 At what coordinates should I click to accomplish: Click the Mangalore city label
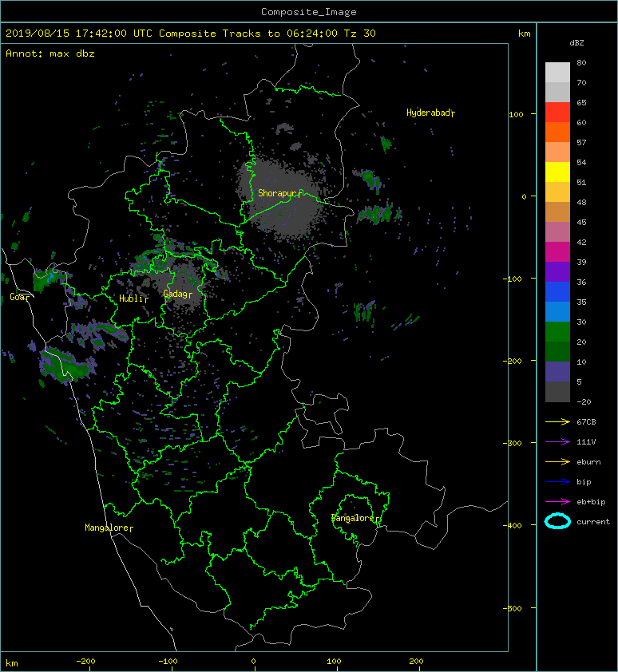[x=108, y=528]
